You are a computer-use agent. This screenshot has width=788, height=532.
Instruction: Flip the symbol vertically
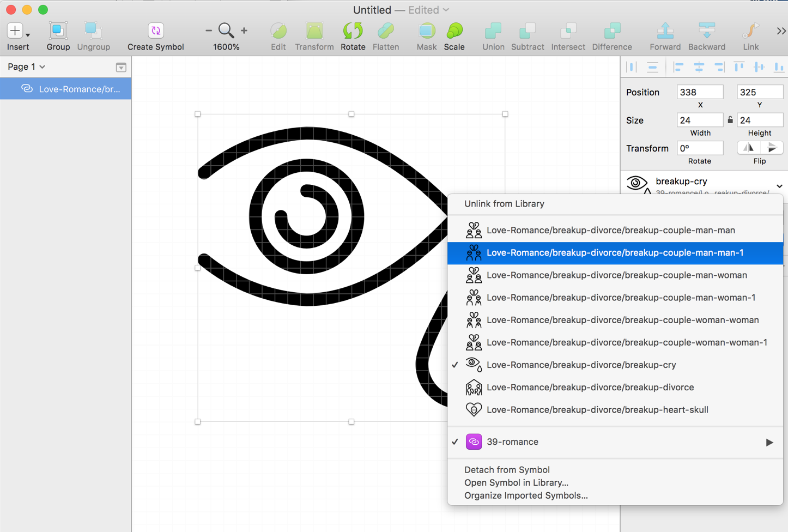(771, 148)
